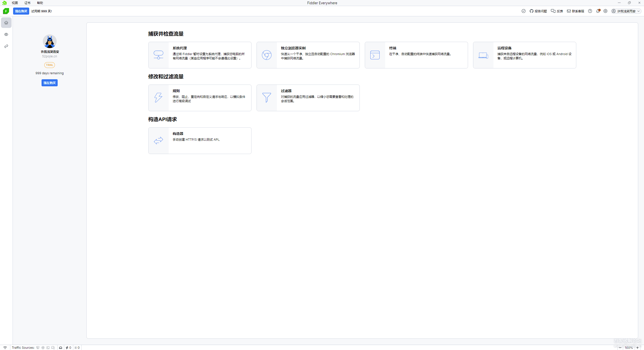The image size is (644, 350).
Task: Click the 52pojie.cn text under username
Action: [50, 56]
